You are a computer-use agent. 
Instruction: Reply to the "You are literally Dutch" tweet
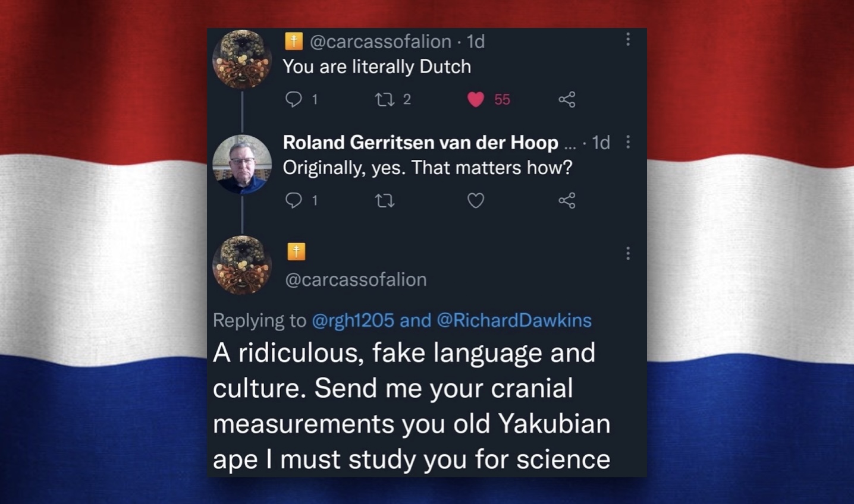pos(294,99)
